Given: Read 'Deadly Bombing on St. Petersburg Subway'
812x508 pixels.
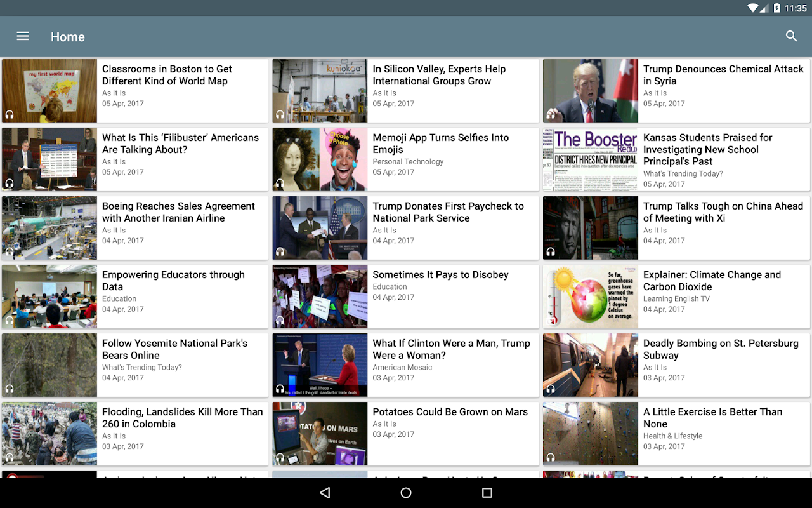Looking at the screenshot, I should click(x=721, y=349).
